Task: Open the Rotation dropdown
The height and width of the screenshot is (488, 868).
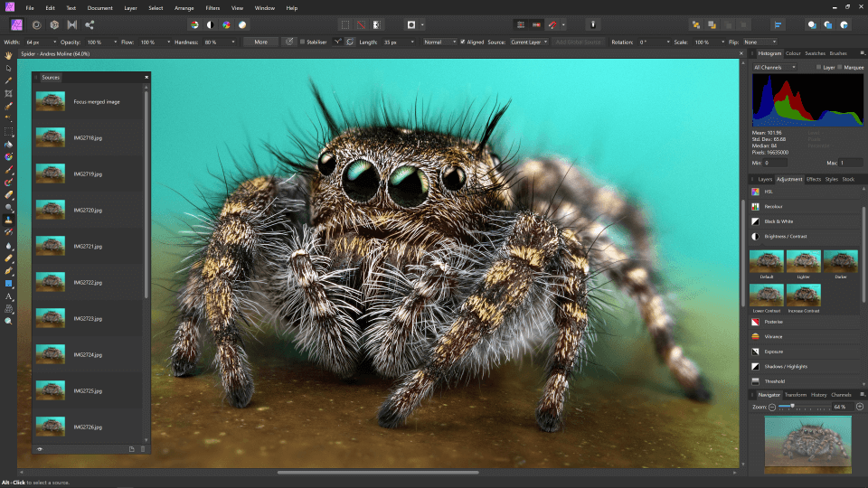Action: click(668, 42)
